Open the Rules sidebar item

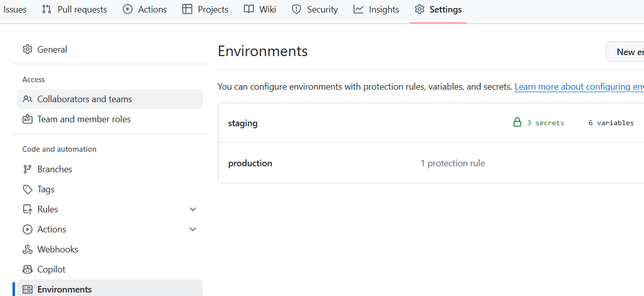tap(110, 209)
